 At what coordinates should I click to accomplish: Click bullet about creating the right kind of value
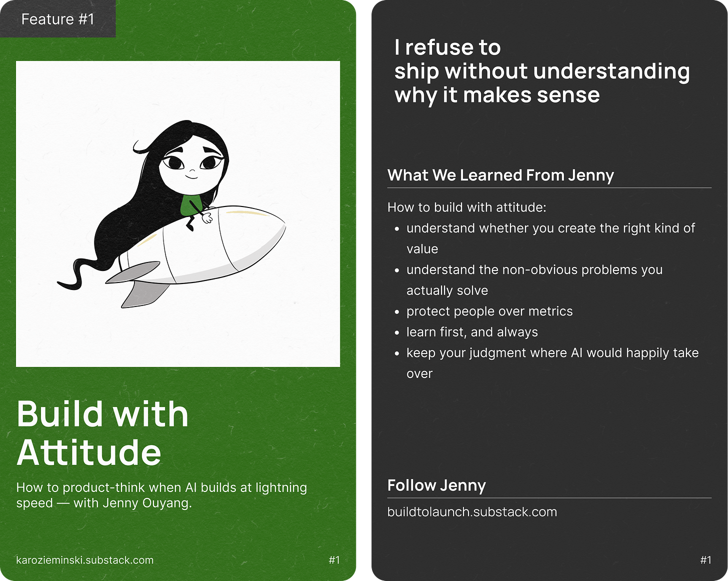click(x=550, y=238)
